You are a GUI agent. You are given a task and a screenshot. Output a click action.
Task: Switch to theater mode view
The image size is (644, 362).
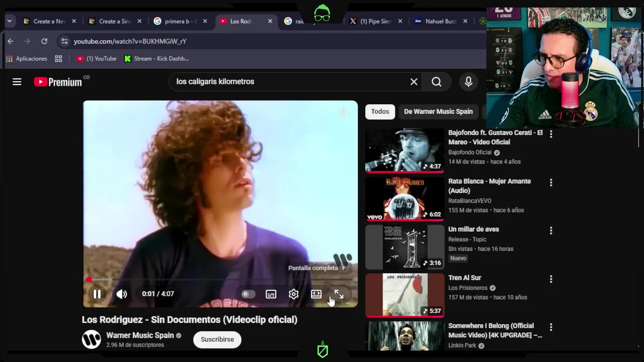pos(316,294)
